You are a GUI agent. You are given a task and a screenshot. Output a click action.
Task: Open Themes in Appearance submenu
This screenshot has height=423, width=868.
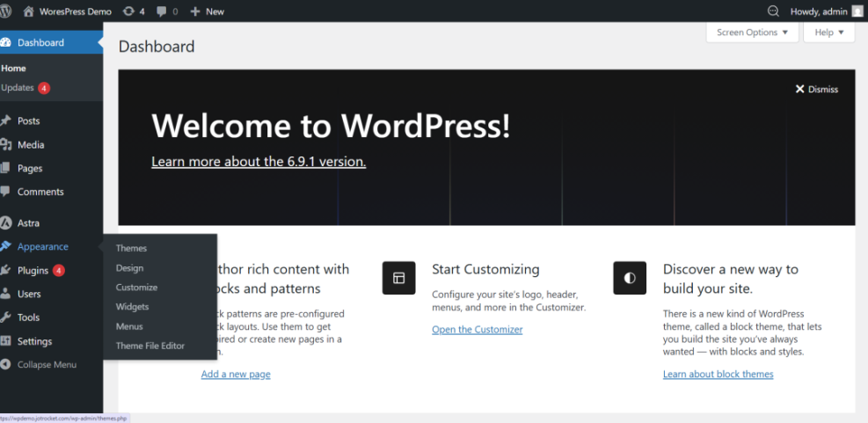pyautogui.click(x=131, y=248)
